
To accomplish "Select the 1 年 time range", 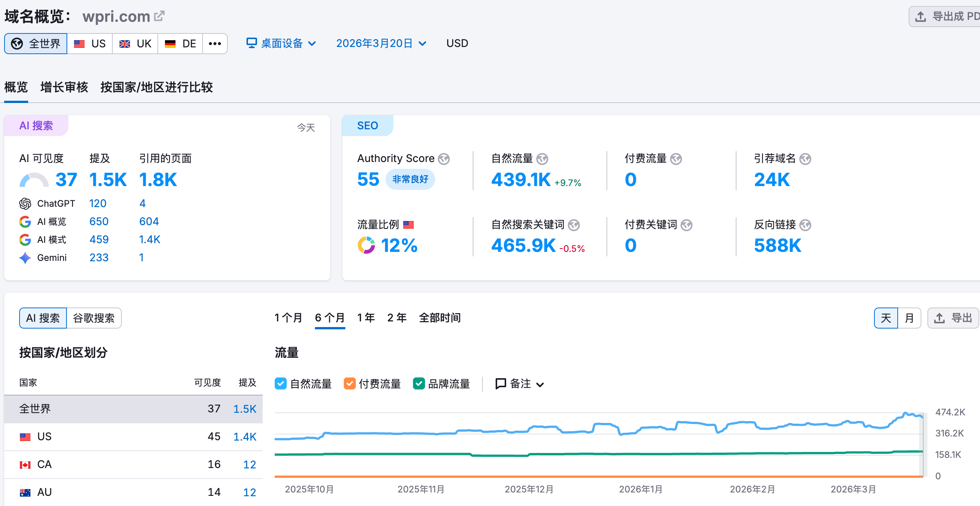I will [x=366, y=318].
